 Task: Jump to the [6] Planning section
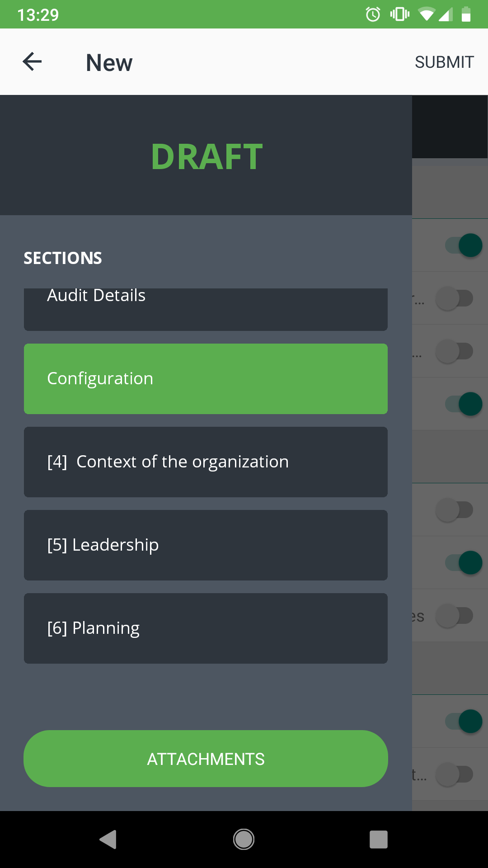pos(206,628)
